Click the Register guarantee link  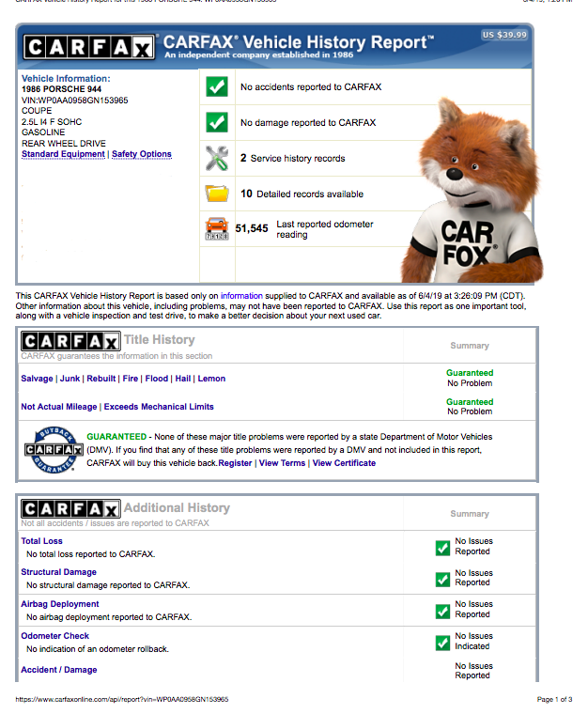click(235, 463)
